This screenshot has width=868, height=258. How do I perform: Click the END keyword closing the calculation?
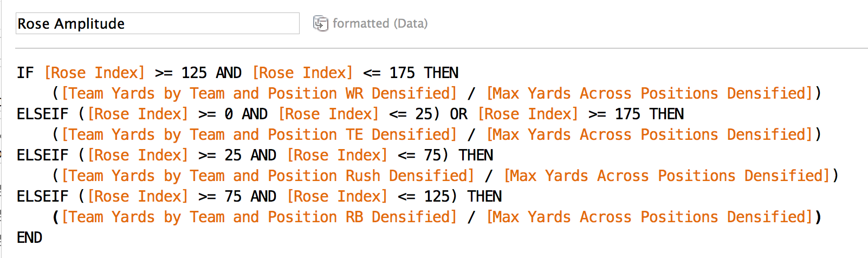(x=29, y=237)
